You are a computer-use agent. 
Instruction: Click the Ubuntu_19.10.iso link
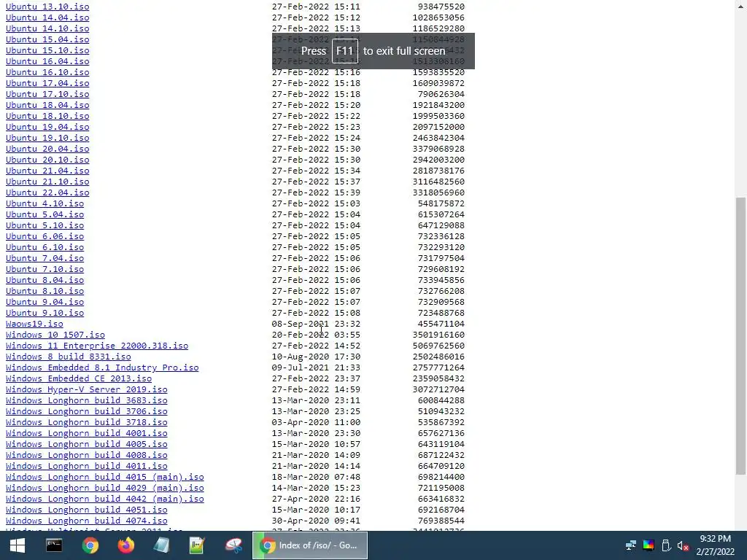coord(47,138)
